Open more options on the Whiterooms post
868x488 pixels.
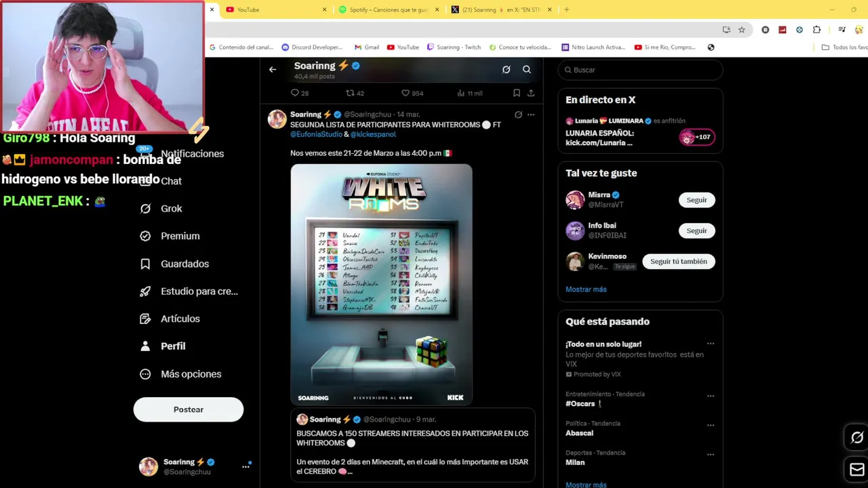coord(531,115)
